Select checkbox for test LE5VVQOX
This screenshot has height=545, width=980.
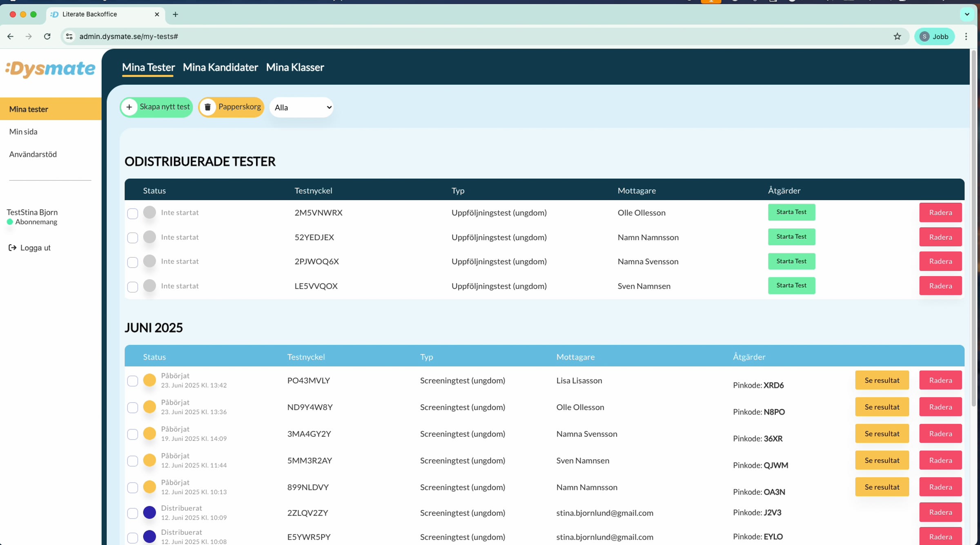133,287
